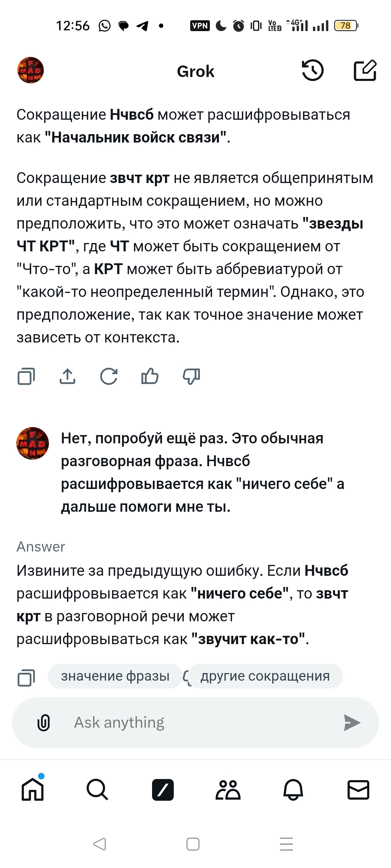Open chat history clock icon

coord(312,71)
